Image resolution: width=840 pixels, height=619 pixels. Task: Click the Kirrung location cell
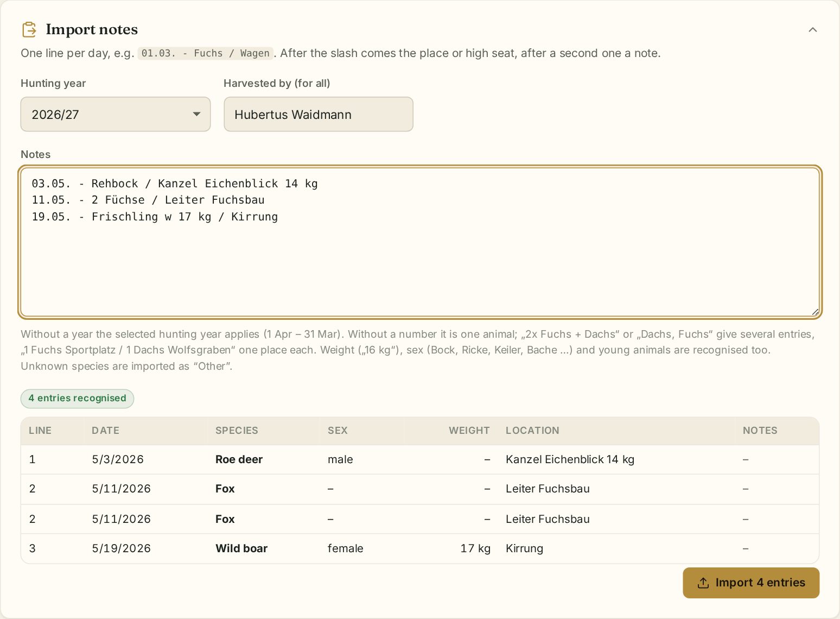(524, 548)
